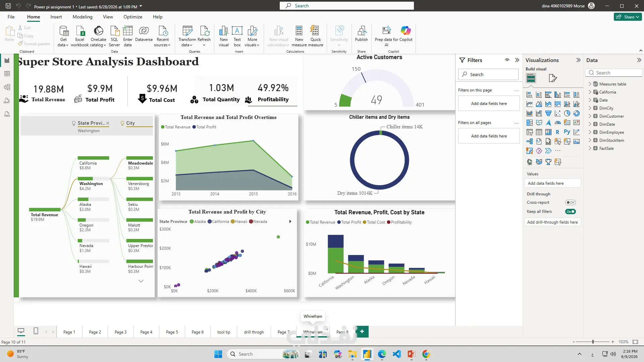Toggle the Cross-report switch
The image size is (644, 362).
pos(570,202)
